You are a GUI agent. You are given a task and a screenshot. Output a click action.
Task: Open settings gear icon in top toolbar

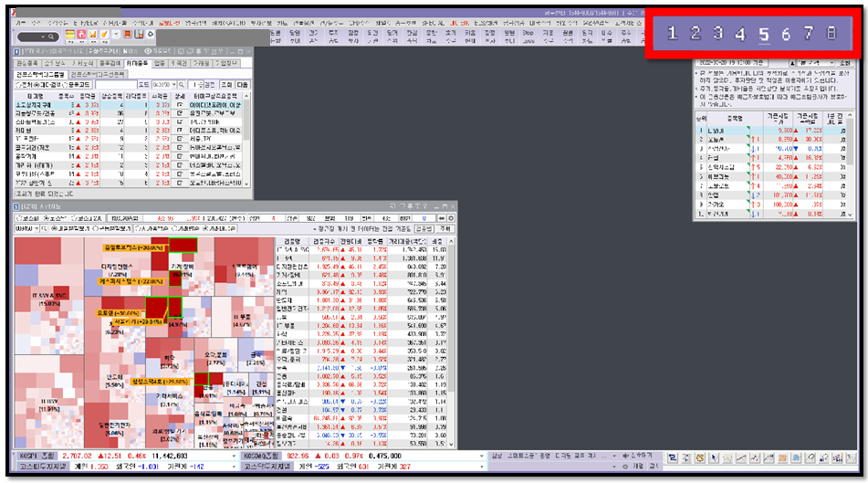tap(150, 35)
